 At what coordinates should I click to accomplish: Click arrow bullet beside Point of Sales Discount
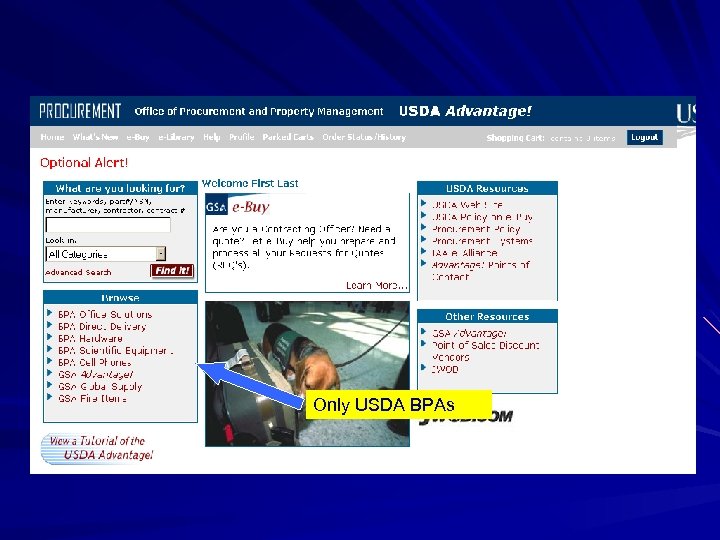point(424,343)
